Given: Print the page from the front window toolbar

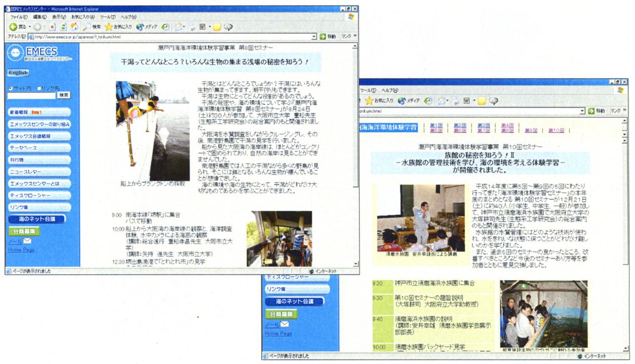Looking at the screenshot, I should click(192, 27).
